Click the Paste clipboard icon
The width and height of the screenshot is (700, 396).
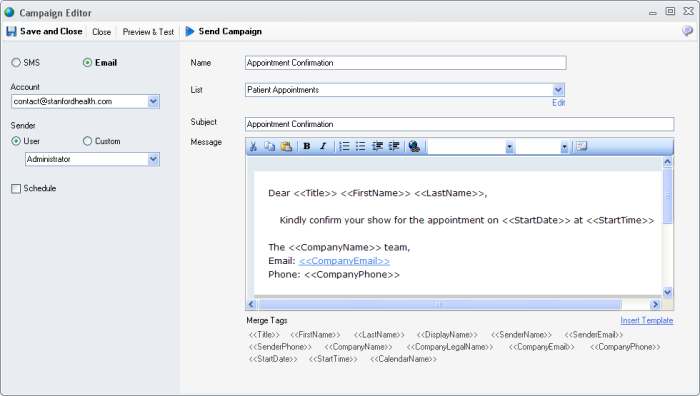pyautogui.click(x=286, y=146)
